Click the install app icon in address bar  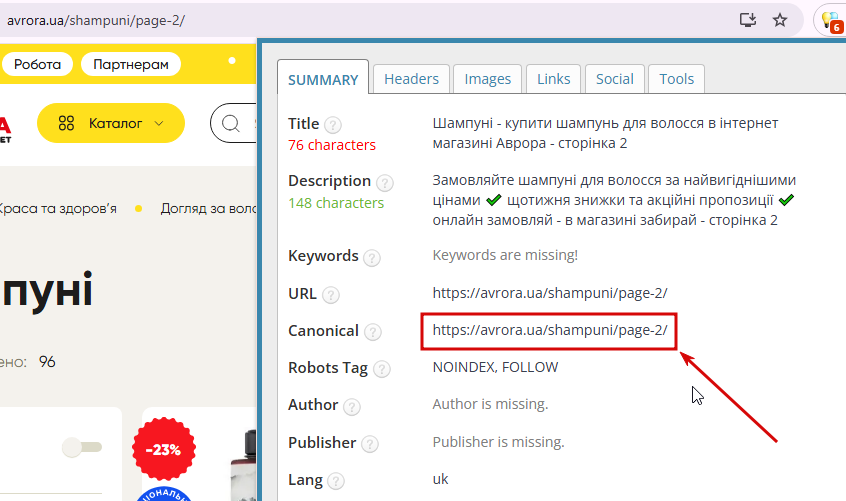(747, 20)
